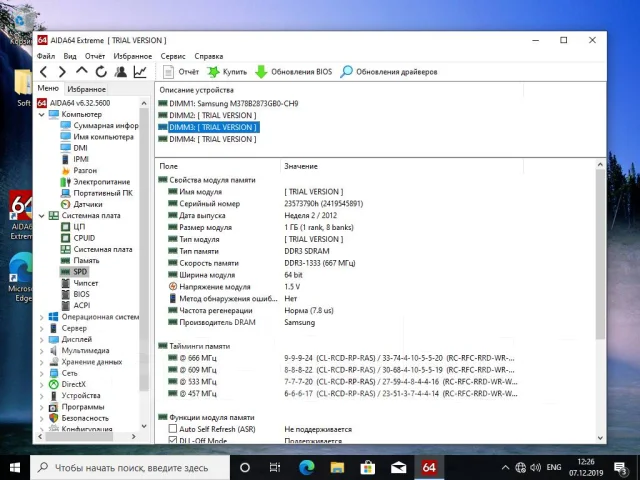
Task: Expand the Сеть tree node
Action: pyautogui.click(x=42, y=373)
